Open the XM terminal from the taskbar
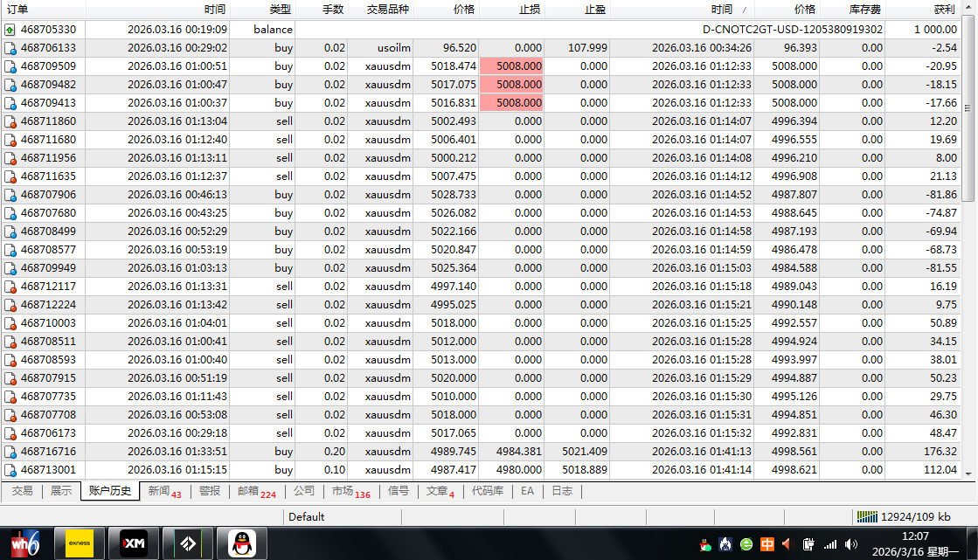 click(x=135, y=543)
